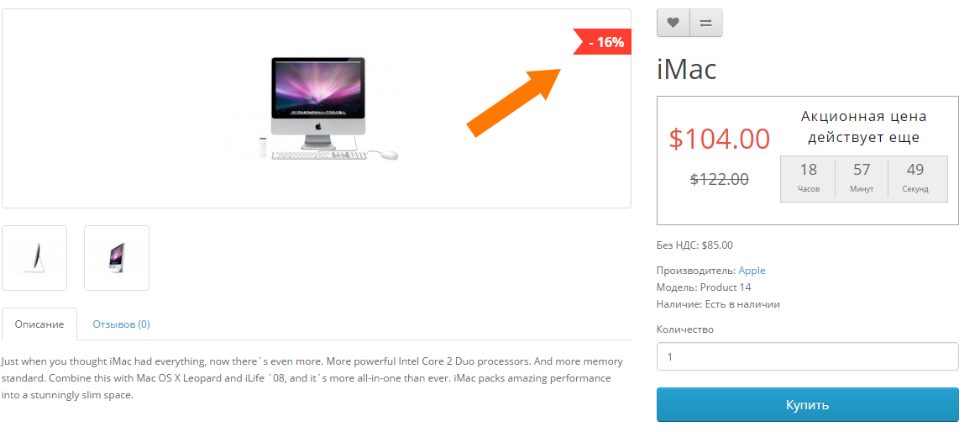Viewport: 980px width, 432px height.
Task: Click the Без НДС: $85.00 text
Action: 695,245
